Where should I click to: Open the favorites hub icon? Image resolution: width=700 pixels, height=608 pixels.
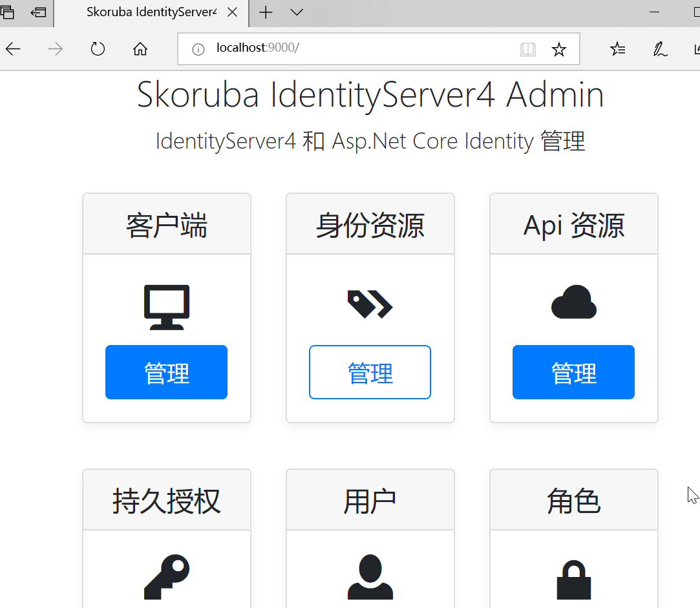(x=617, y=48)
